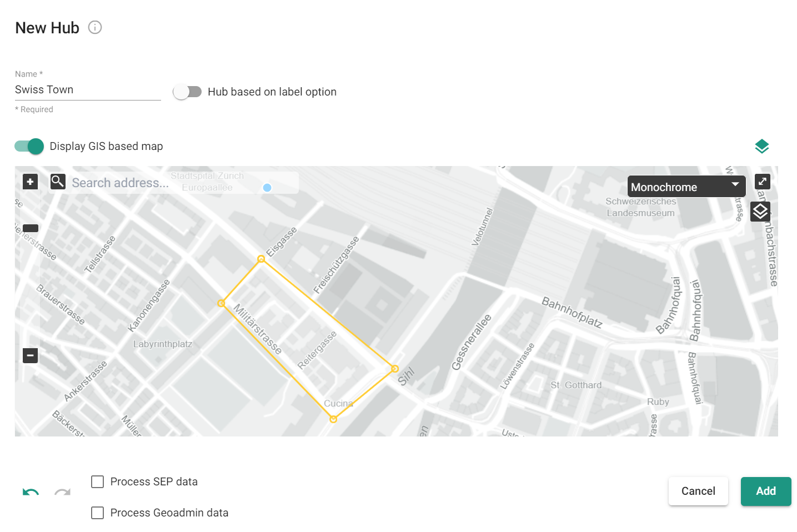Image resolution: width=797 pixels, height=532 pixels.
Task: Turn off Display GIS based map
Action: pos(29,146)
